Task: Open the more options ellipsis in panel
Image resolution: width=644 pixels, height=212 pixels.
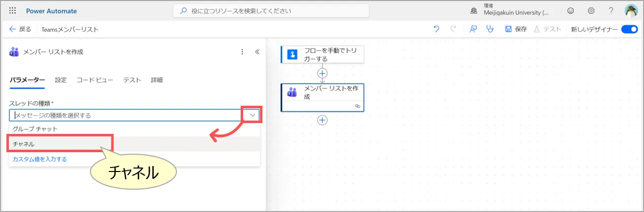Action: point(242,52)
